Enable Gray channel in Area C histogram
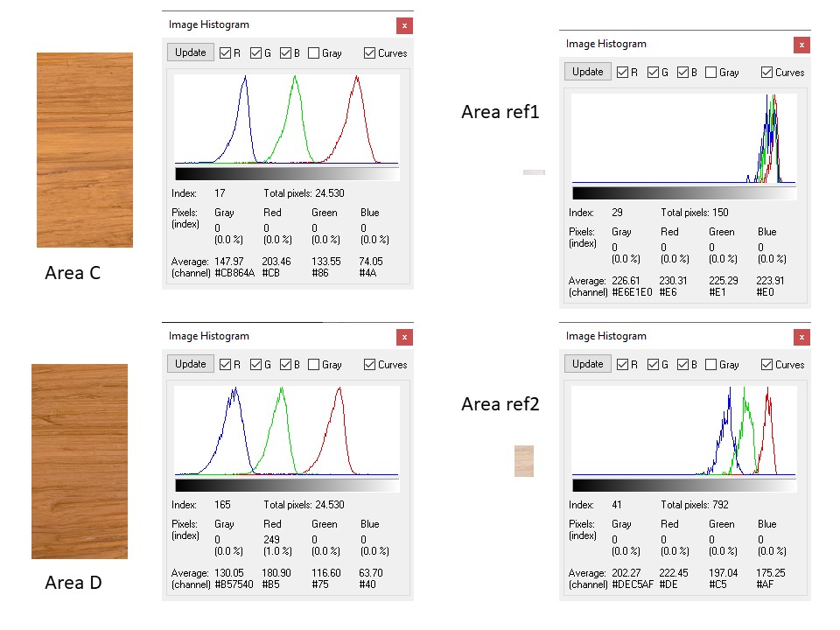840x630 pixels. click(314, 53)
